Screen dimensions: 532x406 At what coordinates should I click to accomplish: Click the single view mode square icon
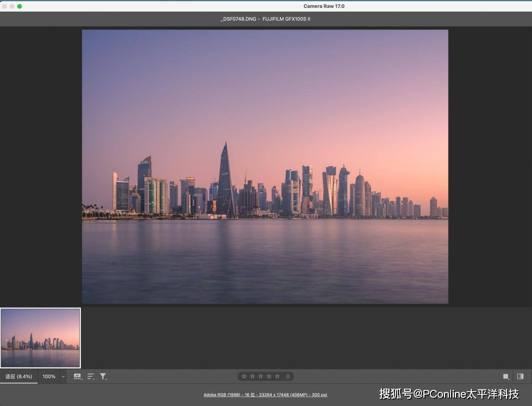tap(506, 377)
